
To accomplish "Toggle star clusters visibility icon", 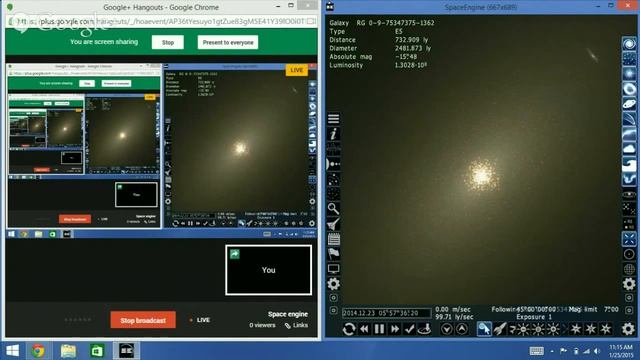I will tap(629, 59).
